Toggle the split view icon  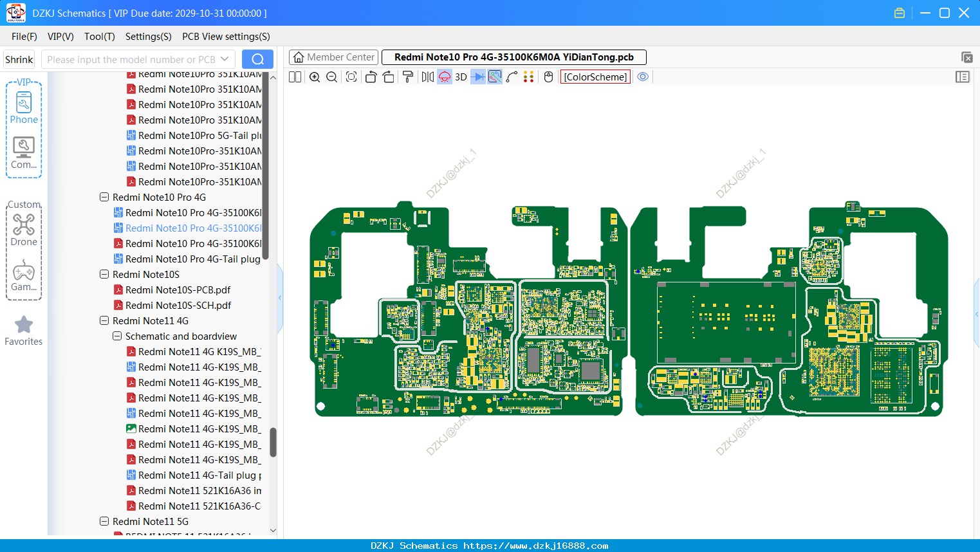coord(295,77)
